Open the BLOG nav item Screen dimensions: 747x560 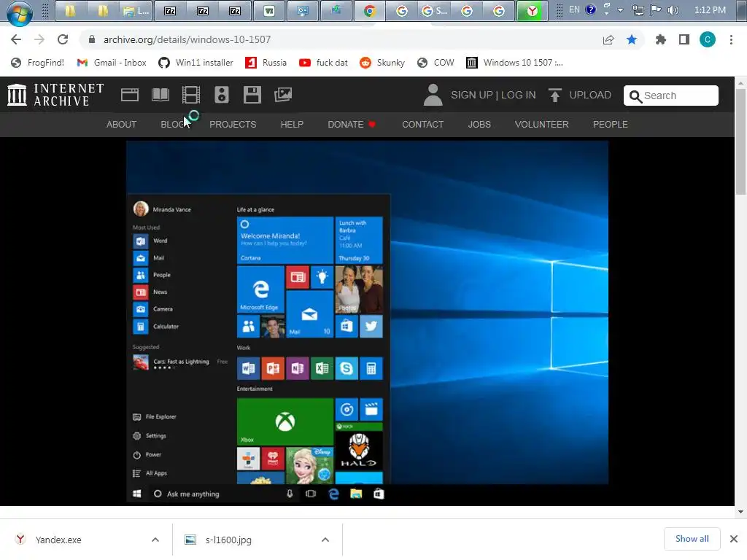pos(175,124)
